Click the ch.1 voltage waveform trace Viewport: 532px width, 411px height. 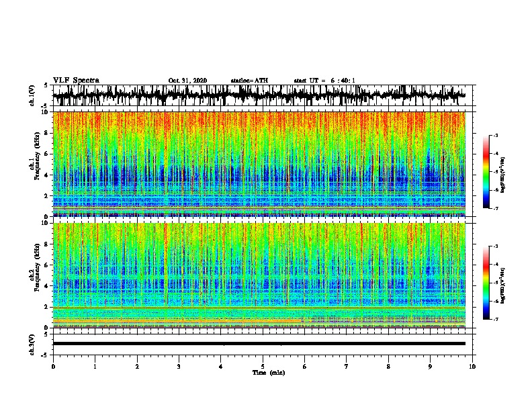click(259, 95)
